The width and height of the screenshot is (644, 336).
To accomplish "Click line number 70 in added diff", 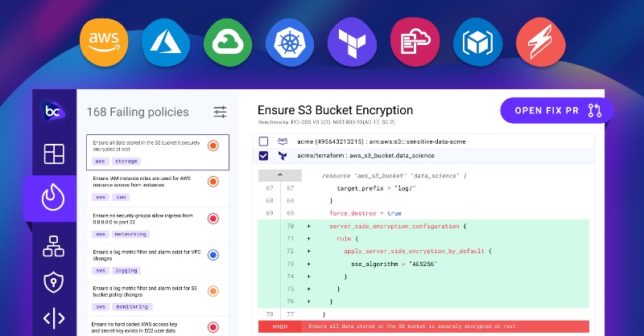I will pyautogui.click(x=291, y=226).
